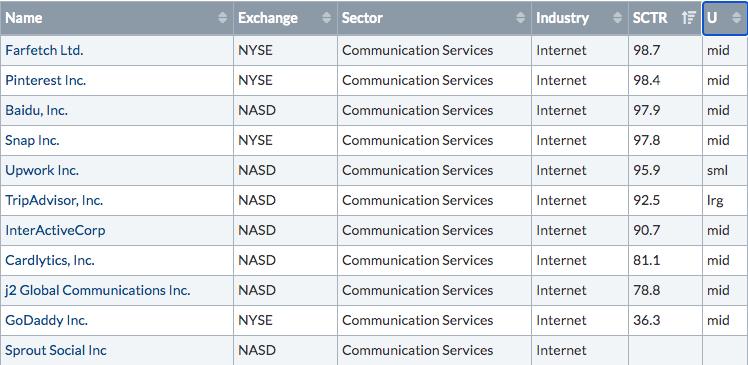
Task: Select the InterActiveCorp link
Action: tap(55, 230)
